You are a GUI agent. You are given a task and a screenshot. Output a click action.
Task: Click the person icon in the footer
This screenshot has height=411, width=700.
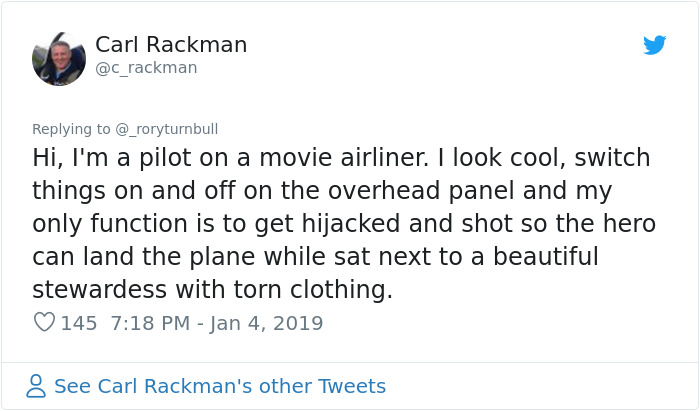pyautogui.click(x=36, y=386)
